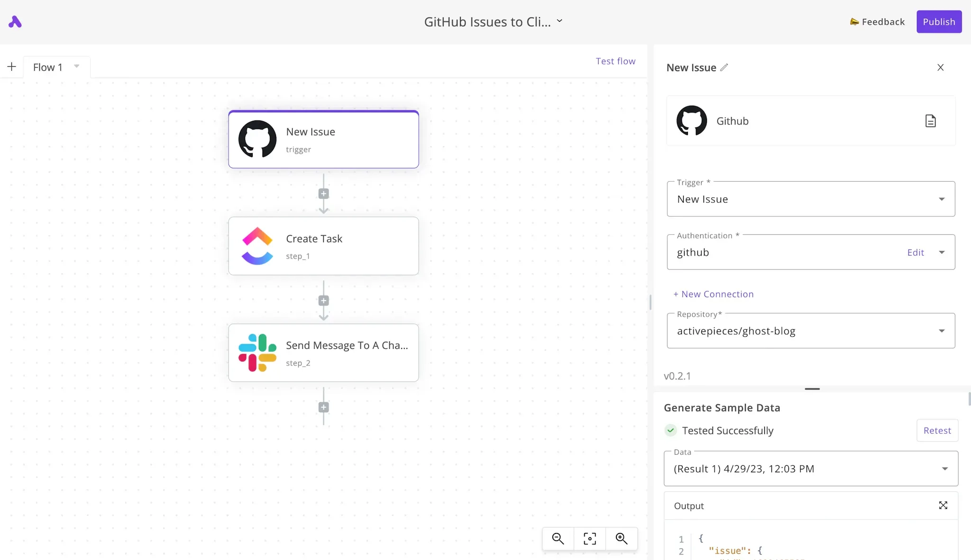
Task: Click the ClickUp logo on Create Task
Action: (x=257, y=246)
